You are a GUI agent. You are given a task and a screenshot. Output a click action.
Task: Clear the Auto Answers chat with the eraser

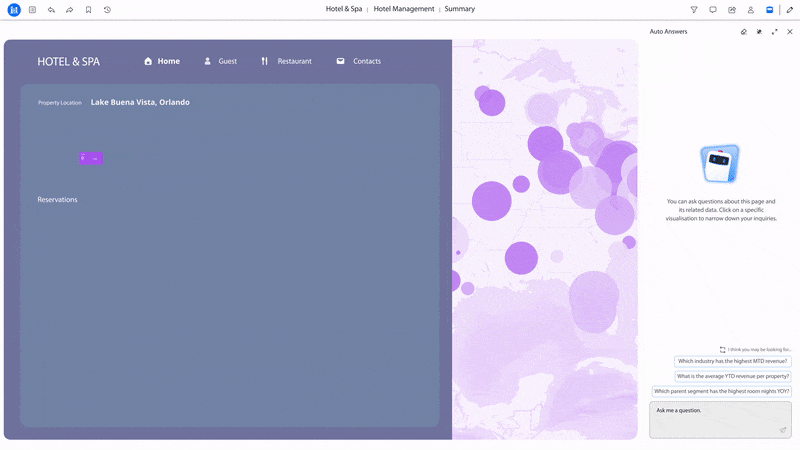point(743,32)
